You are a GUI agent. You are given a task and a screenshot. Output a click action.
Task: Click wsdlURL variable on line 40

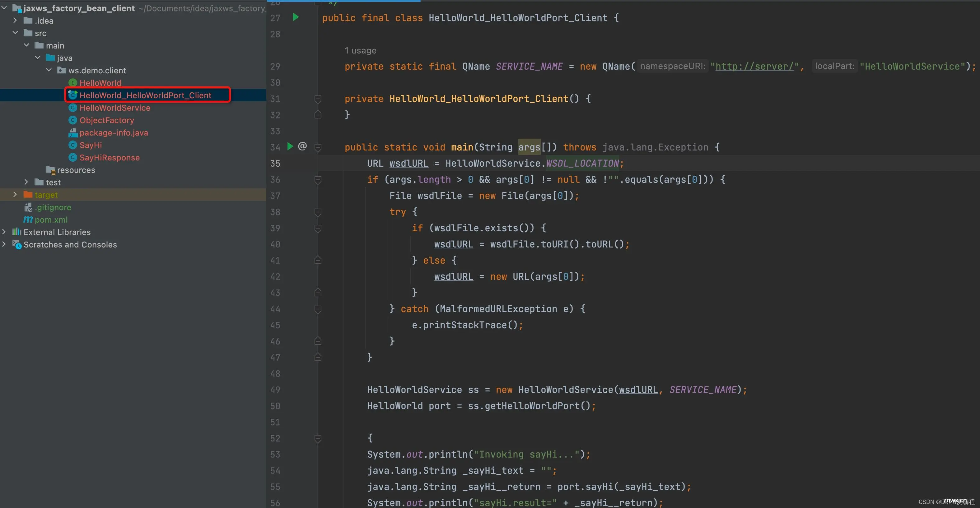(x=454, y=244)
